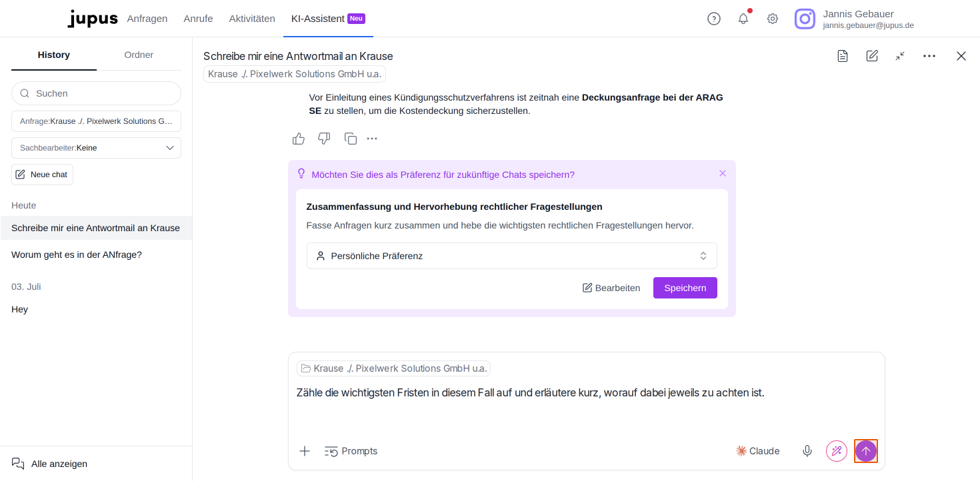Image resolution: width=980 pixels, height=481 pixels.
Task: Copy the assistant response
Action: pyautogui.click(x=351, y=139)
